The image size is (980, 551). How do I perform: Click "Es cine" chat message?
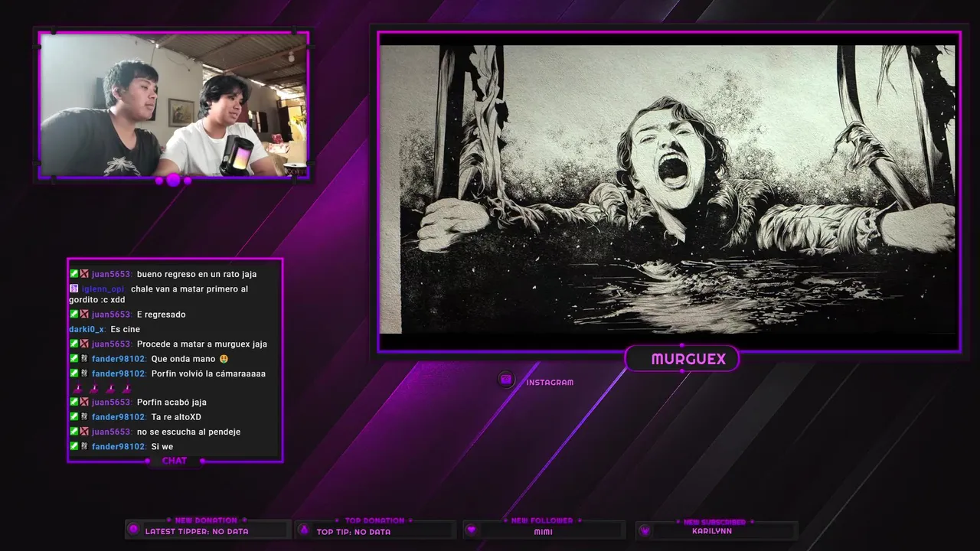[x=124, y=329]
